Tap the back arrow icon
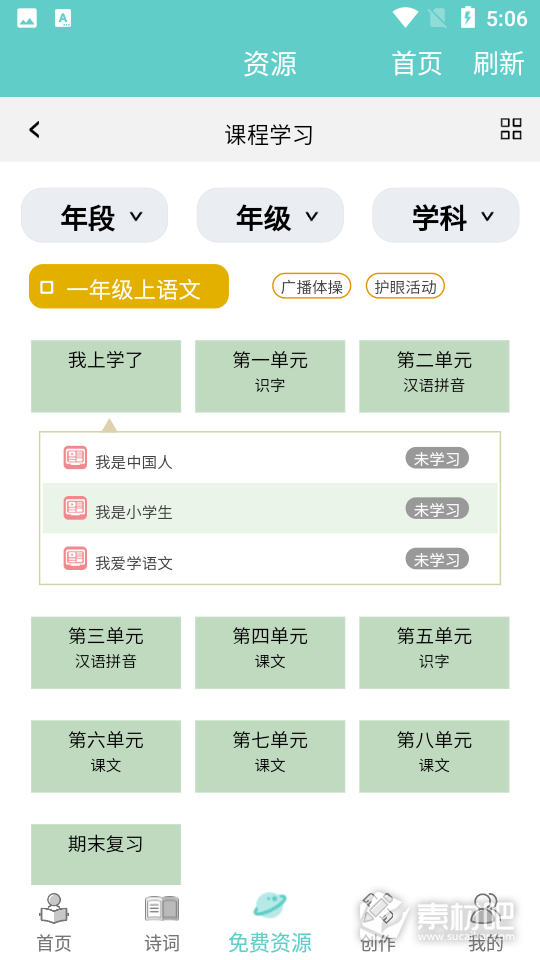The width and height of the screenshot is (540, 960). (x=34, y=130)
